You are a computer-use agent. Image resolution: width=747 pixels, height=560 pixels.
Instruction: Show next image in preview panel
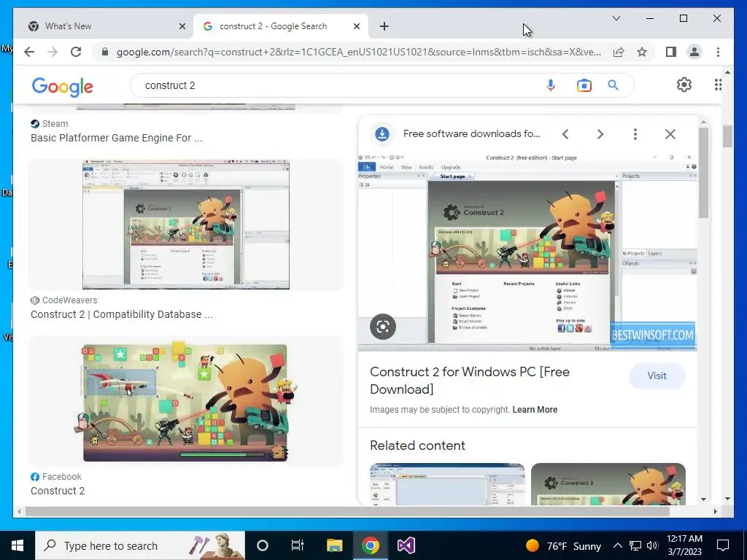[600, 134]
